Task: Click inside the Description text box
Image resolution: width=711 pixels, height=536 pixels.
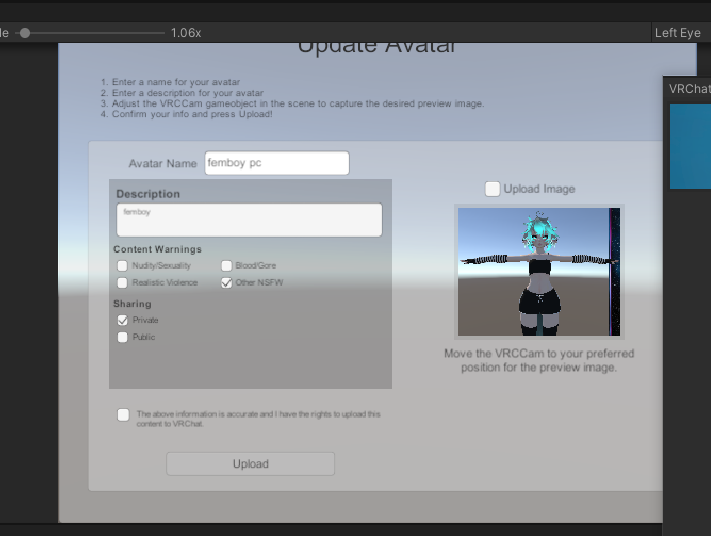Action: pos(249,220)
